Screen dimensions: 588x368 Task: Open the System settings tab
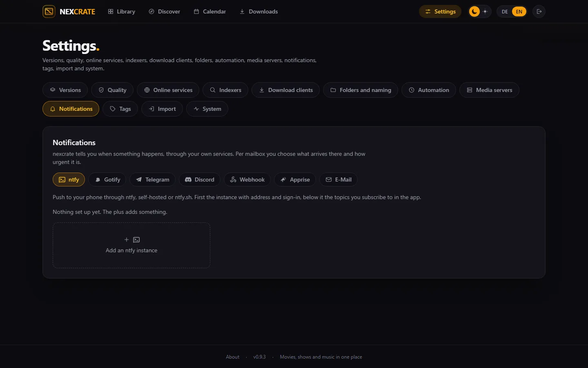click(x=207, y=109)
